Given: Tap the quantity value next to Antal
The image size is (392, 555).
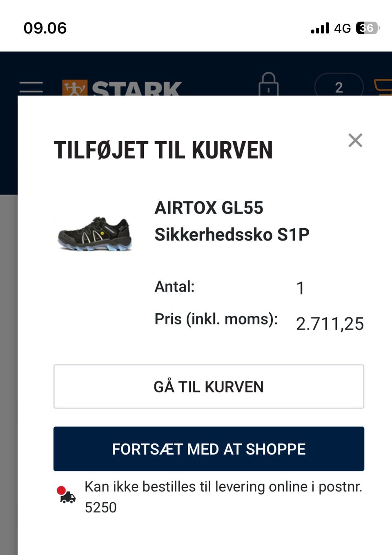Looking at the screenshot, I should [x=300, y=288].
